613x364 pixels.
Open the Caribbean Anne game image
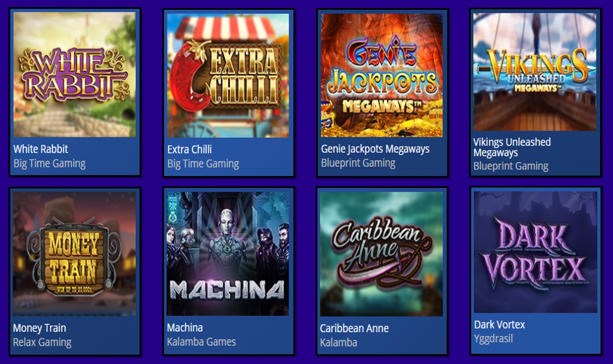pyautogui.click(x=382, y=254)
